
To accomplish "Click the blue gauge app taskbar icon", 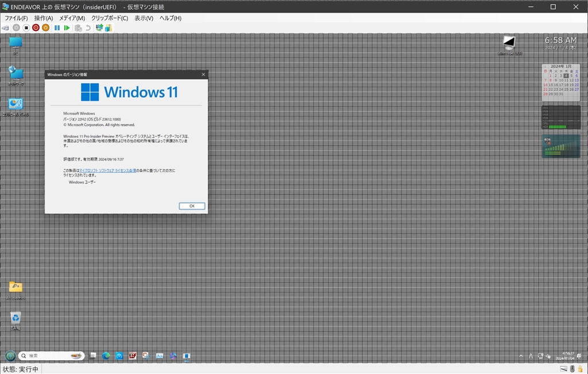I will [119, 356].
